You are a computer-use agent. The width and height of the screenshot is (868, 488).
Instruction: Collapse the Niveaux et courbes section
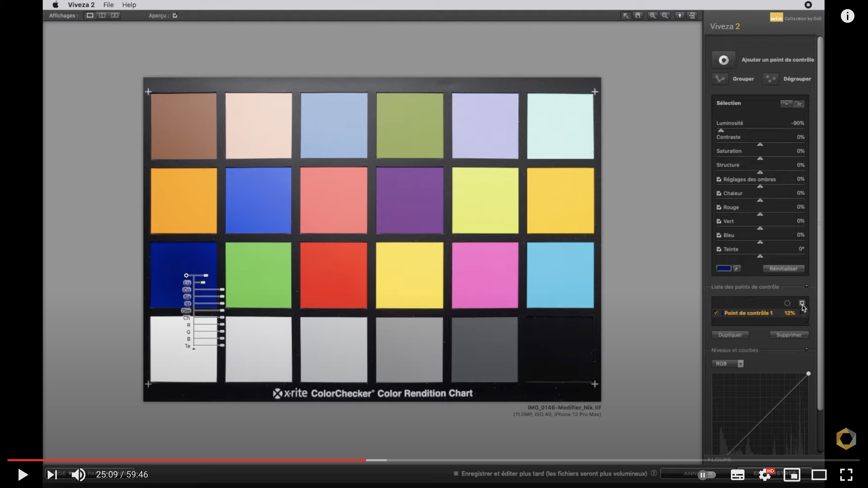click(x=807, y=349)
